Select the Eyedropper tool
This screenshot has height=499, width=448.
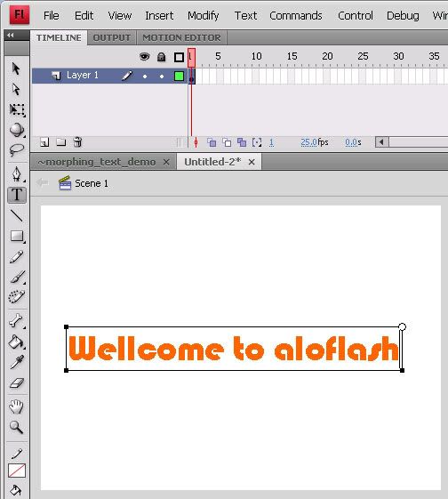click(16, 363)
